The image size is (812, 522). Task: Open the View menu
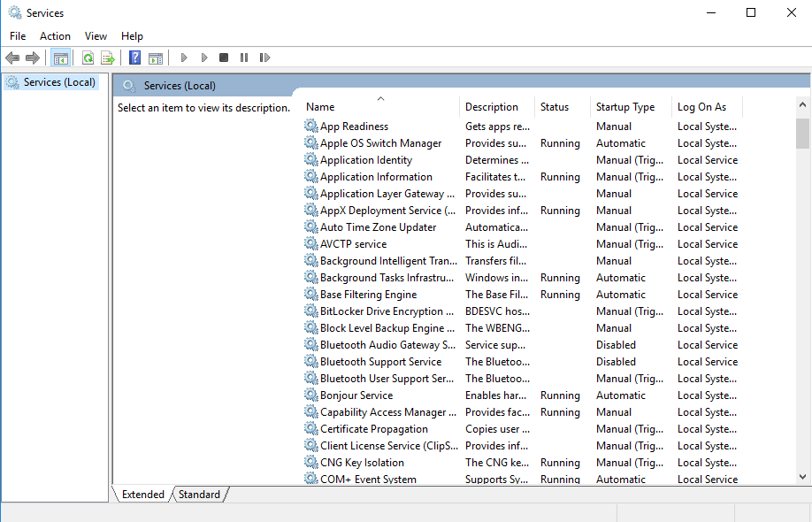(96, 36)
